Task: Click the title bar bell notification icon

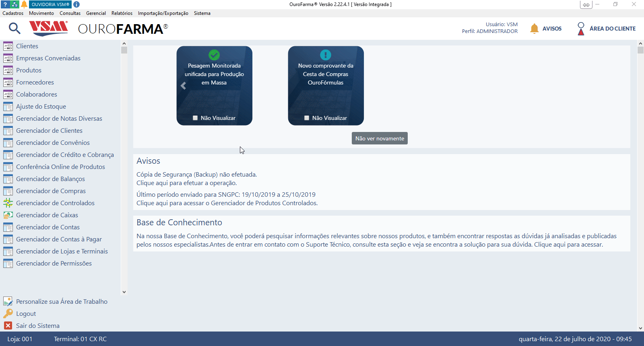Action: [x=24, y=4]
